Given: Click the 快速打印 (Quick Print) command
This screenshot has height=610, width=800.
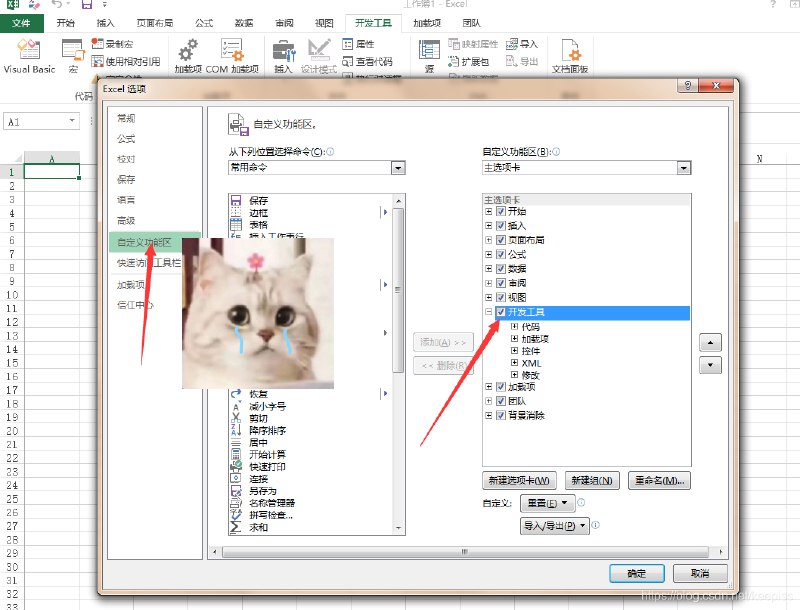Looking at the screenshot, I should pyautogui.click(x=265, y=466).
